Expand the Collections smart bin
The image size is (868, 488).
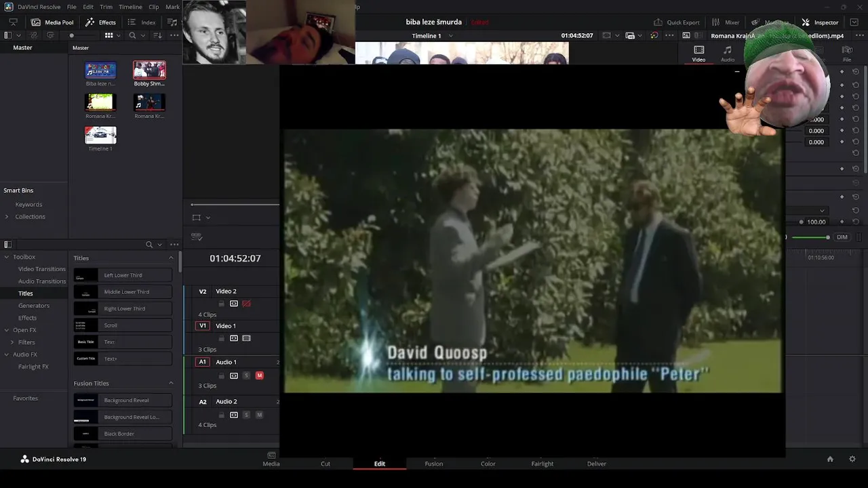point(7,216)
